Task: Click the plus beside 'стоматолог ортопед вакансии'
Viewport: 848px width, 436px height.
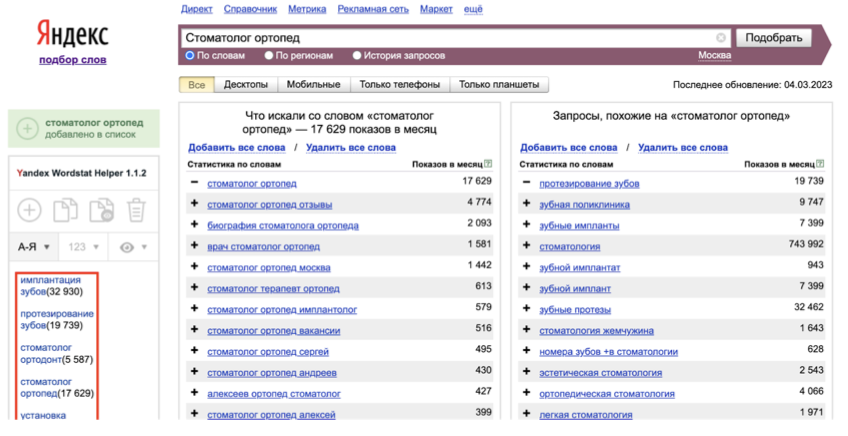Action: pyautogui.click(x=195, y=330)
